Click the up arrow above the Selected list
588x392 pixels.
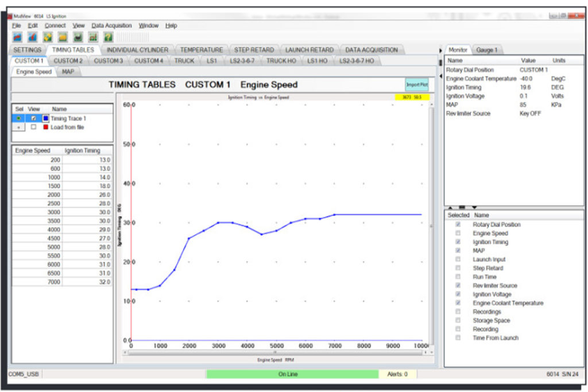tap(450, 208)
